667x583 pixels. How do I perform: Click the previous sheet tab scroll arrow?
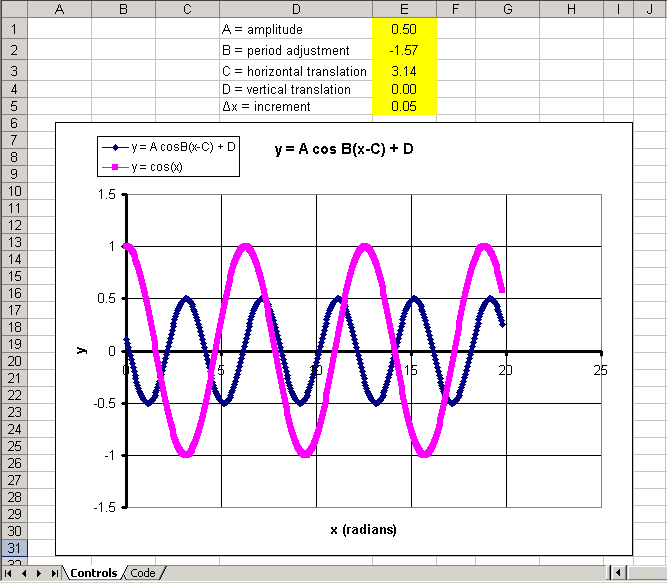click(24, 573)
